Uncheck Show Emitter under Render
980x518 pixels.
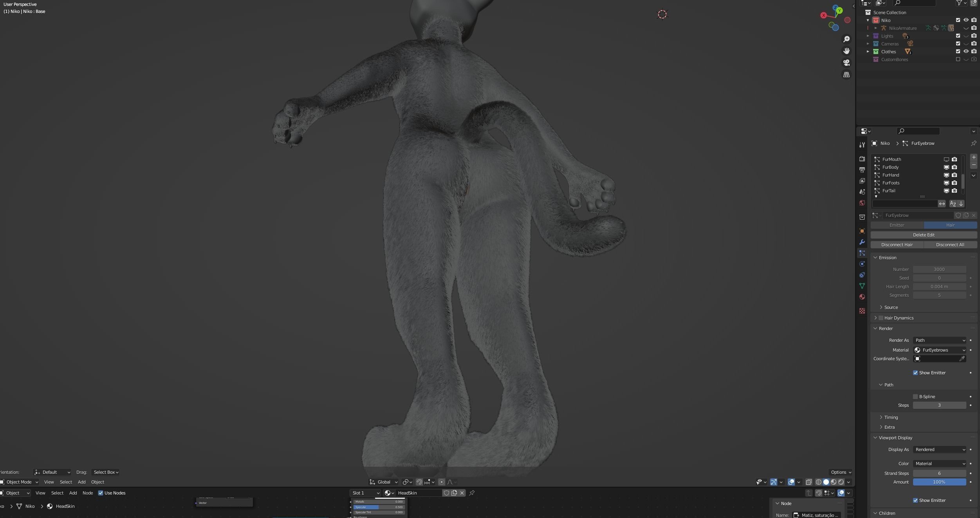pos(915,373)
